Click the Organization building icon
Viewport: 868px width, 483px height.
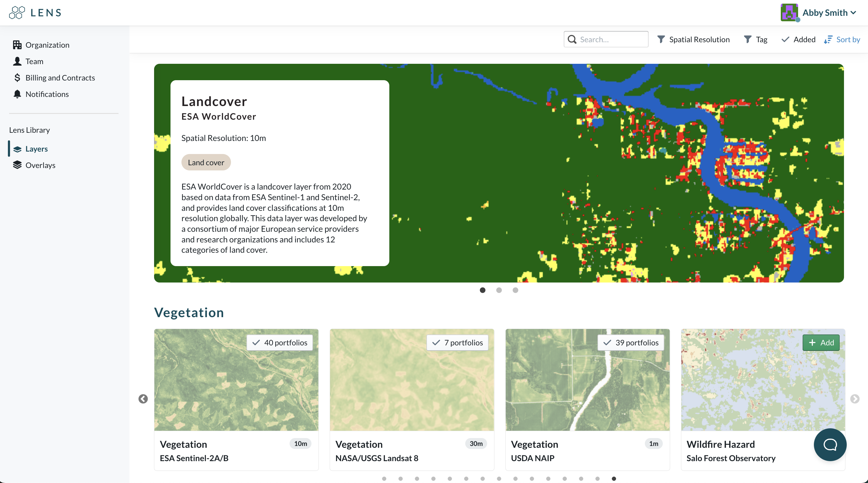click(17, 45)
